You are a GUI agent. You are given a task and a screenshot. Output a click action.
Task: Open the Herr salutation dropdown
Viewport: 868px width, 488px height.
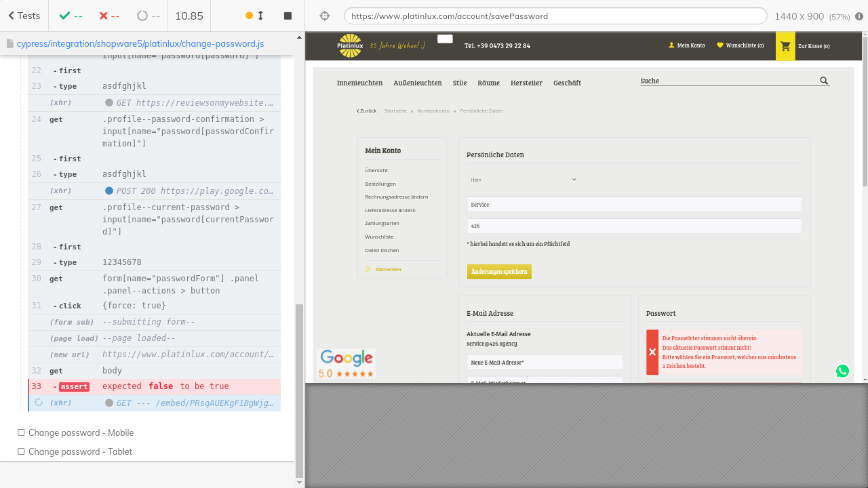coord(522,180)
